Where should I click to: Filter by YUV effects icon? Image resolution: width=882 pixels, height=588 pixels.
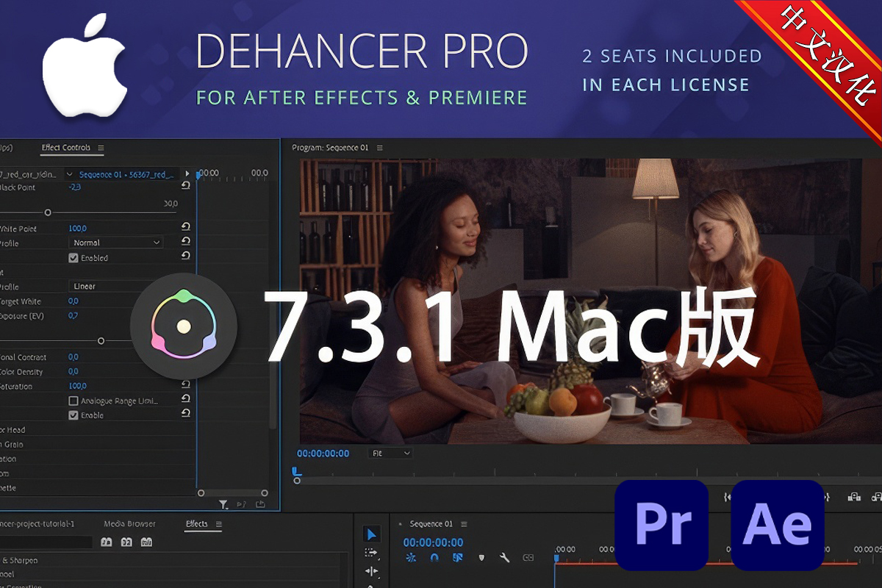pyautogui.click(x=146, y=542)
